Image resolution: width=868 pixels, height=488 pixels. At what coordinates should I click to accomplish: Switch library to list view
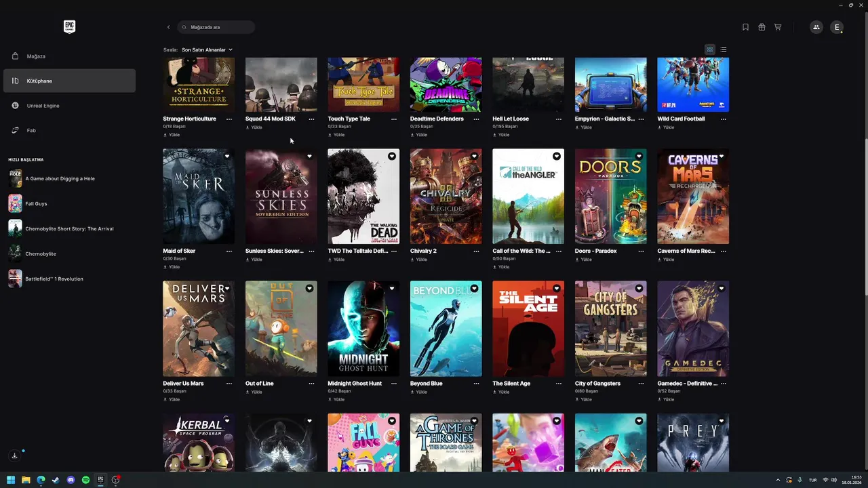[x=724, y=49]
